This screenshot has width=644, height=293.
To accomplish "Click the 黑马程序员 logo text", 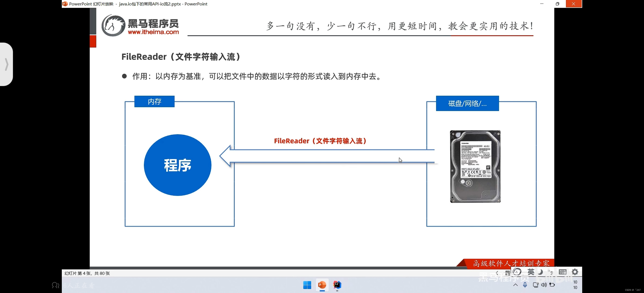I will tap(153, 24).
